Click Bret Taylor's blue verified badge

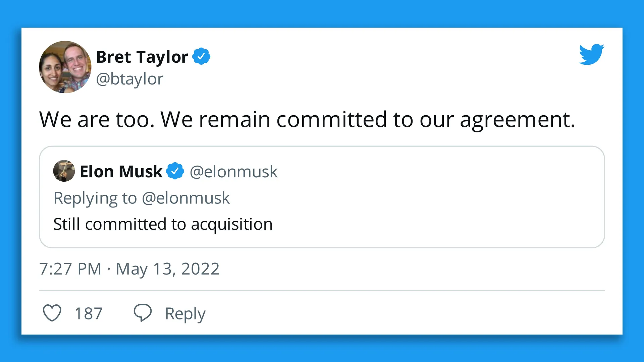[x=201, y=56]
